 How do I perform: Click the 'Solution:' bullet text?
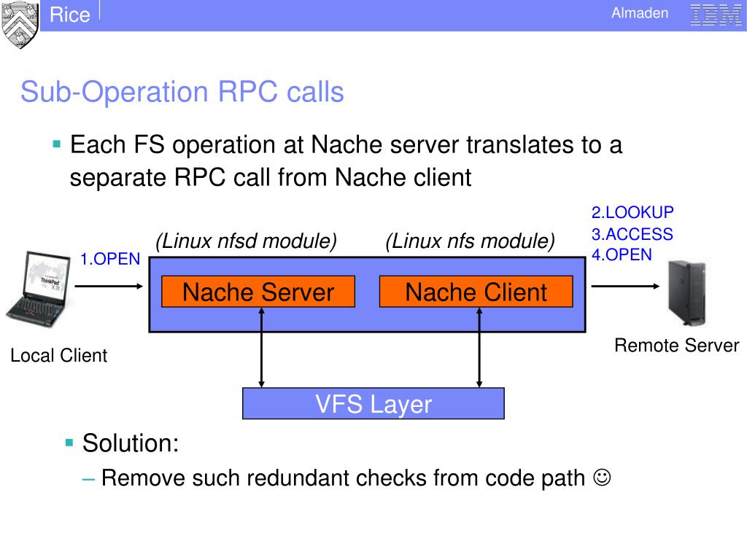pyautogui.click(x=131, y=443)
